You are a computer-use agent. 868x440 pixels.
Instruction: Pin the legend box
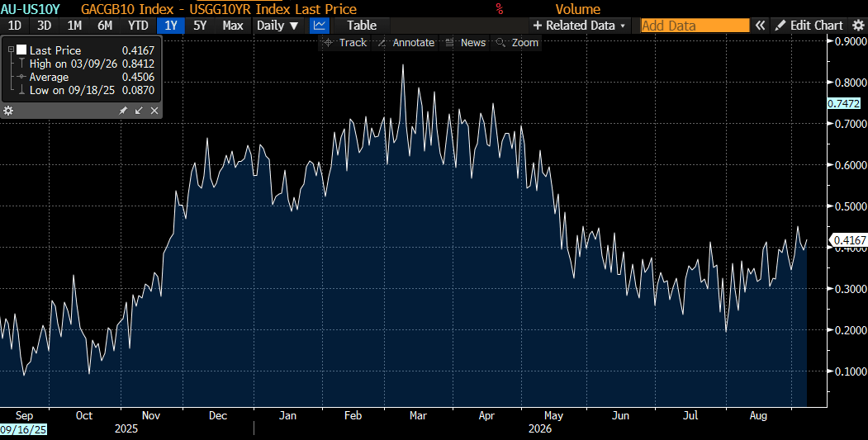pos(123,111)
